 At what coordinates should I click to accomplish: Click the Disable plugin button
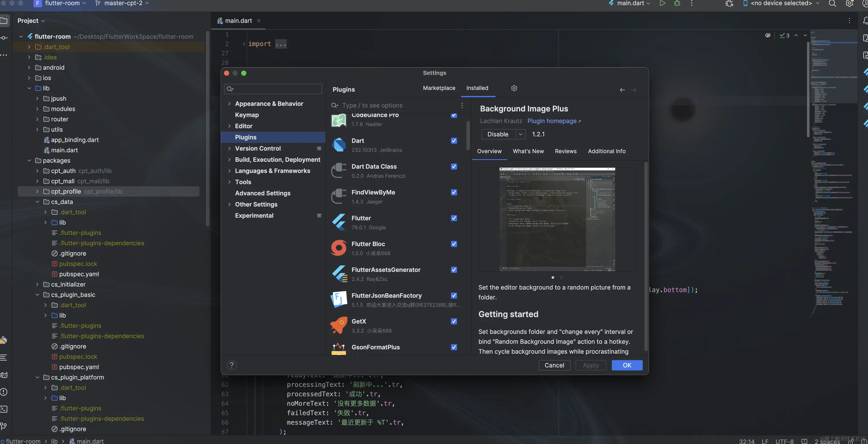(x=498, y=134)
